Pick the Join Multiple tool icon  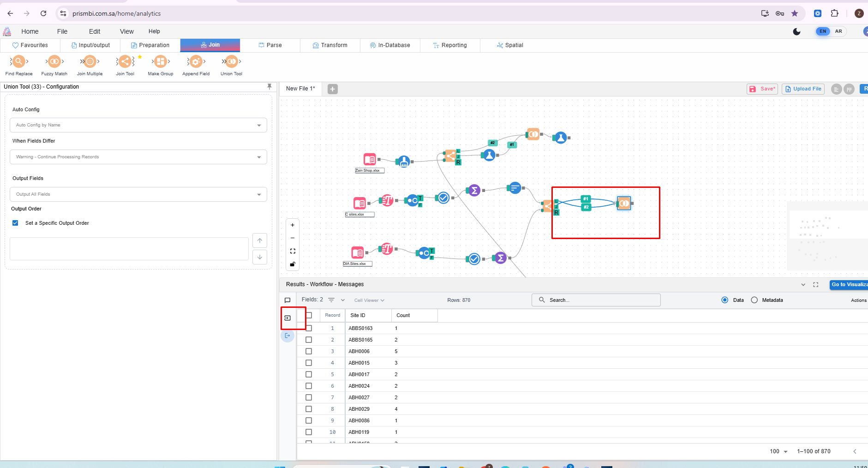click(90, 61)
